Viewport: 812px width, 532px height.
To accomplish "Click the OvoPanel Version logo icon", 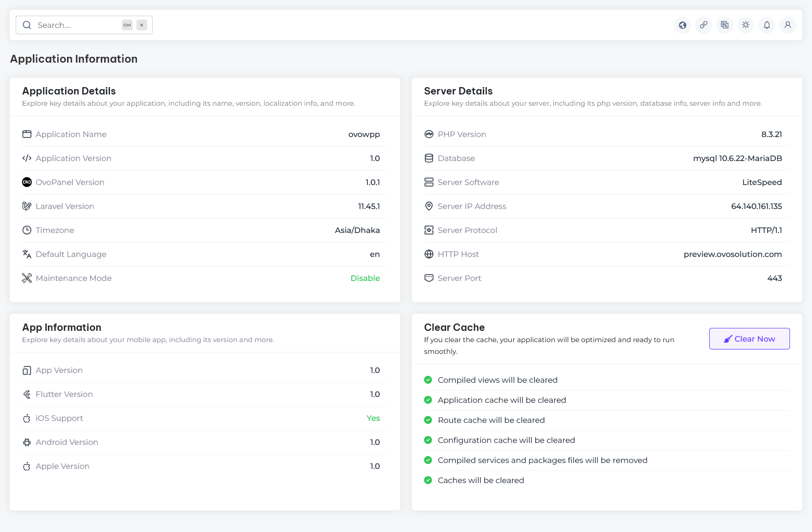I will tap(27, 182).
